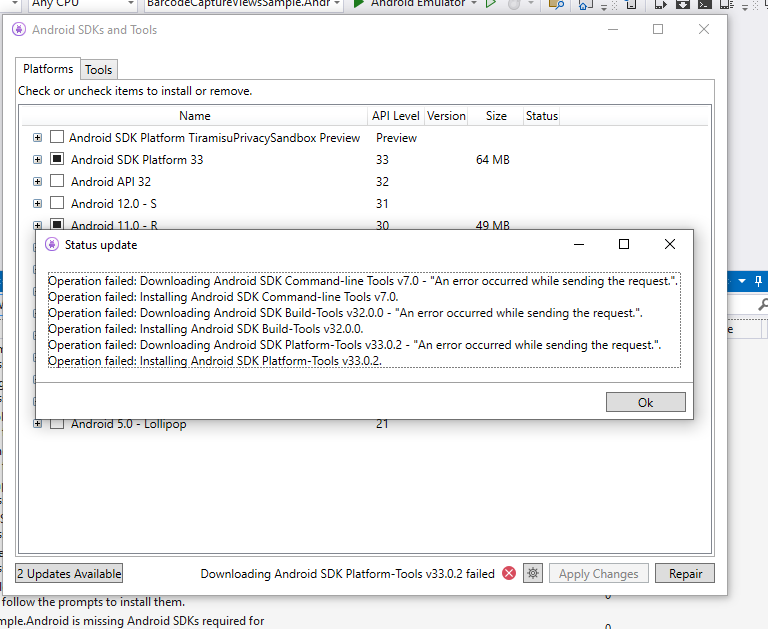Select the TiramisuPrivacySandbox Preview row name
This screenshot has width=768, height=629.
[215, 138]
